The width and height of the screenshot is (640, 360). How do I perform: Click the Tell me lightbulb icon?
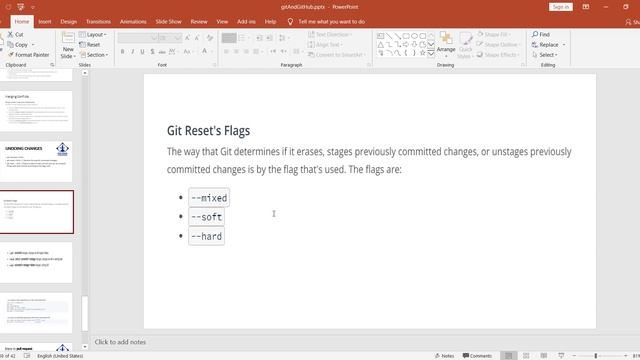click(290, 22)
